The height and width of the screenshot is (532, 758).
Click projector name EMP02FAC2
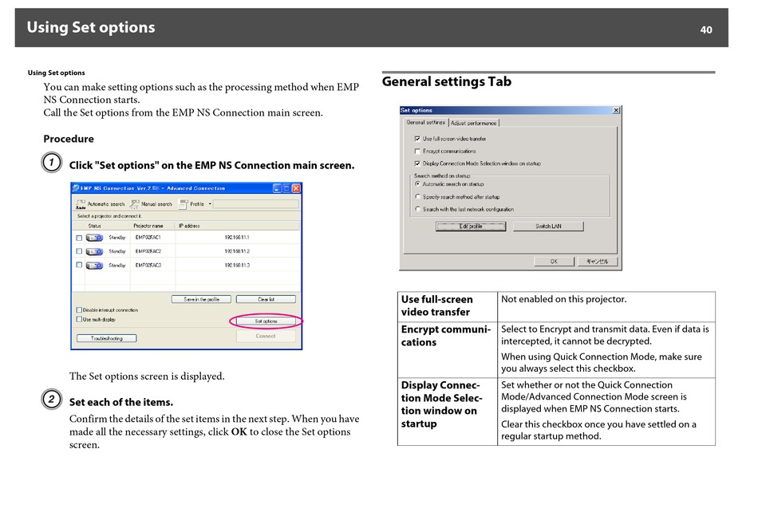[x=148, y=251]
